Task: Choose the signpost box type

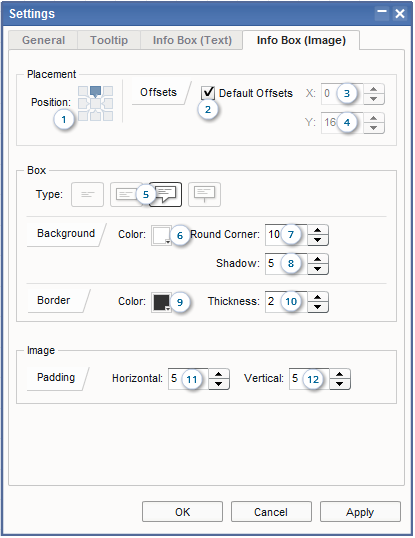Action: [x=204, y=195]
